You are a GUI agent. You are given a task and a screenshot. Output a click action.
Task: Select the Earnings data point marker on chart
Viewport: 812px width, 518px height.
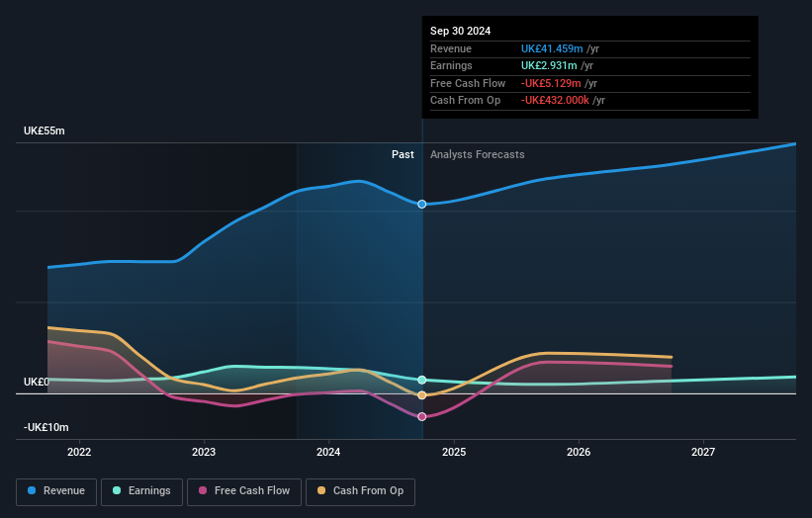pyautogui.click(x=422, y=380)
